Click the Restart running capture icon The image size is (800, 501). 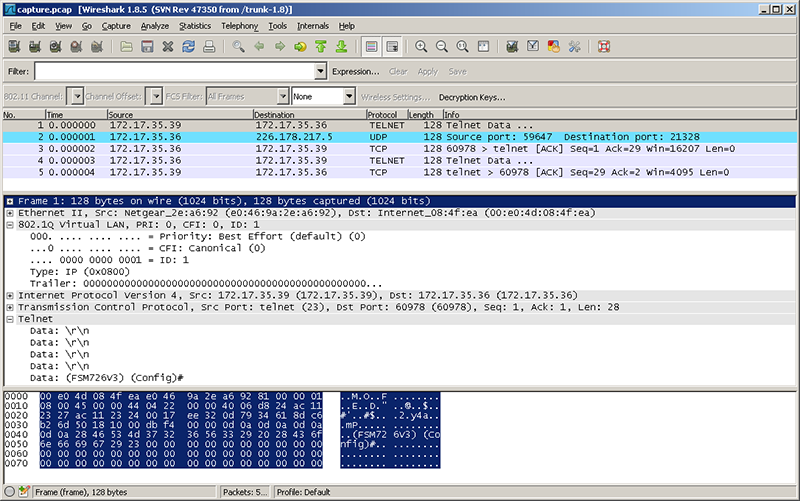[x=97, y=47]
